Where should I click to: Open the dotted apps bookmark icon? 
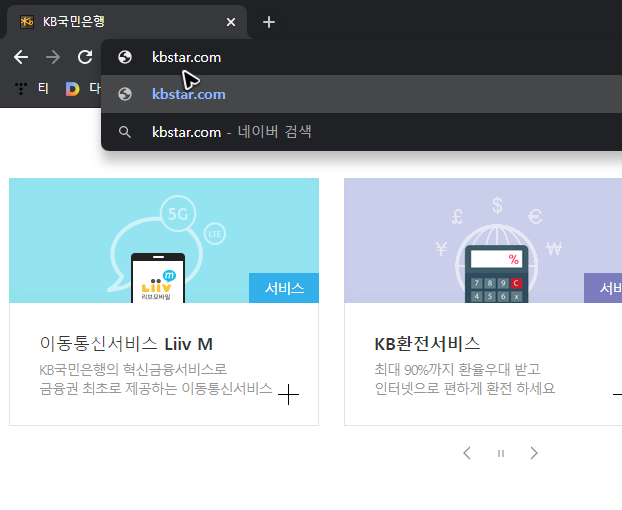point(21,88)
